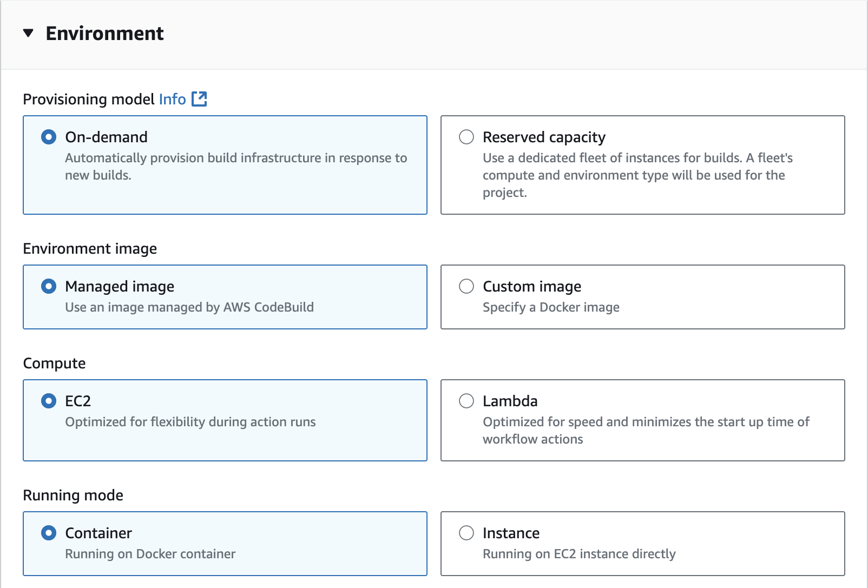
Task: Choose the Managed image radio button
Action: [49, 286]
